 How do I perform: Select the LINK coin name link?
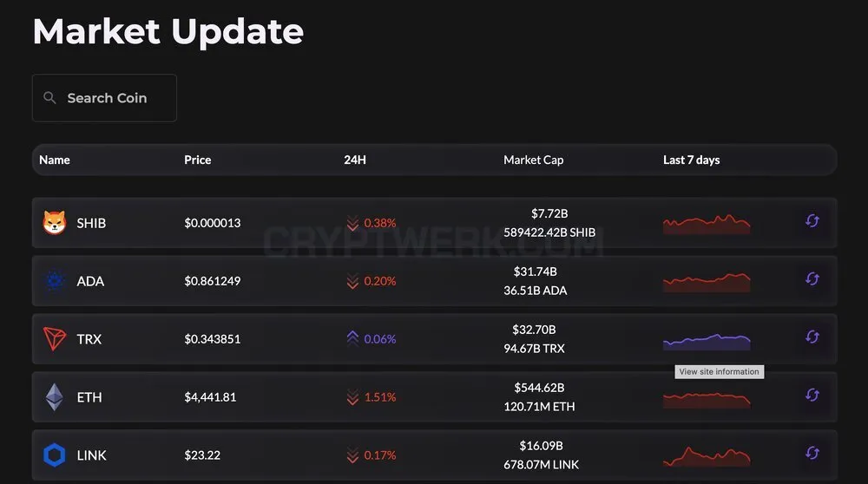[x=91, y=455]
